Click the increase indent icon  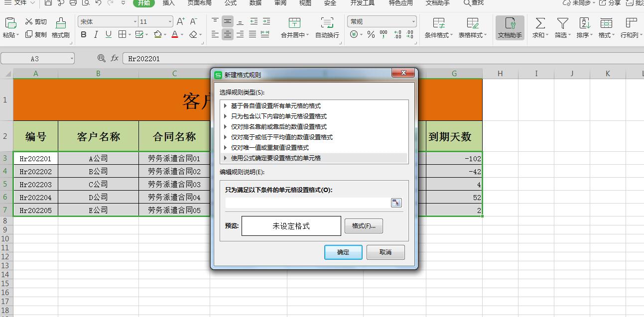265,21
